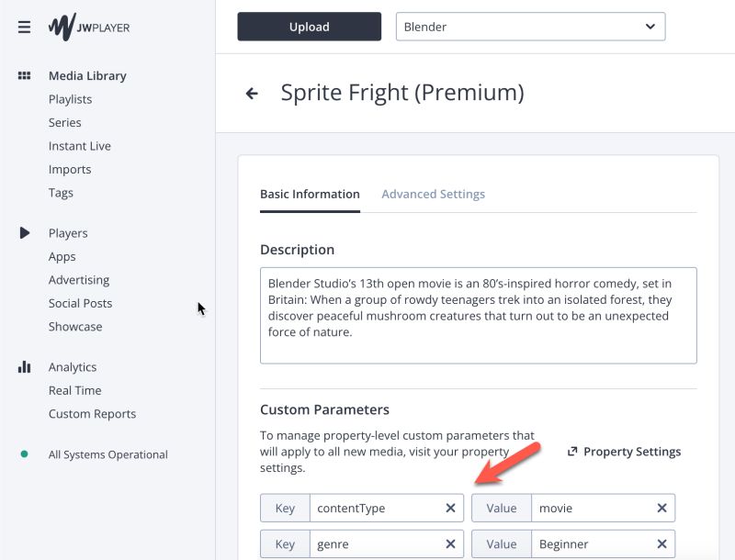This screenshot has width=735, height=560.
Task: Click the Analytics bar chart icon
Action: click(x=25, y=367)
